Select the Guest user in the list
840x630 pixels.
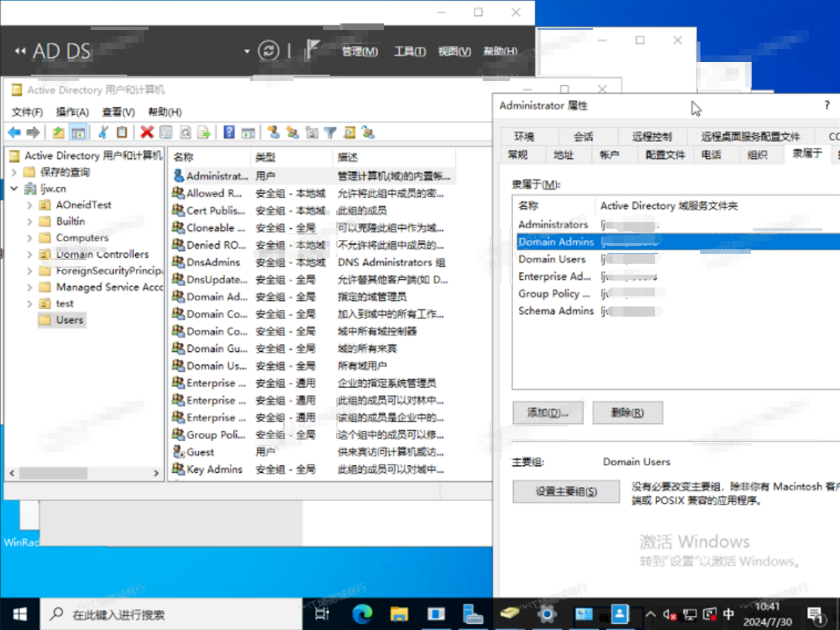(x=200, y=452)
